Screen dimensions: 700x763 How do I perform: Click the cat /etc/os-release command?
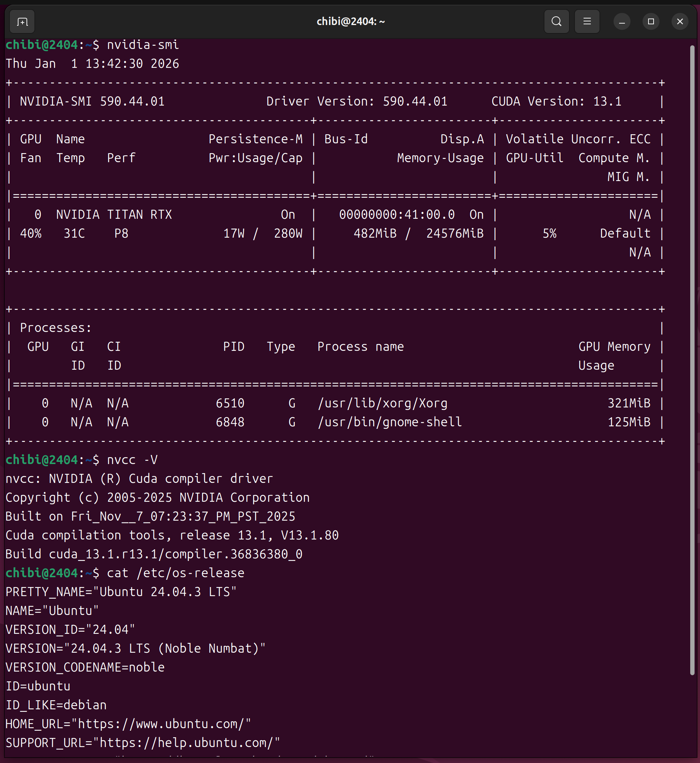click(x=176, y=573)
